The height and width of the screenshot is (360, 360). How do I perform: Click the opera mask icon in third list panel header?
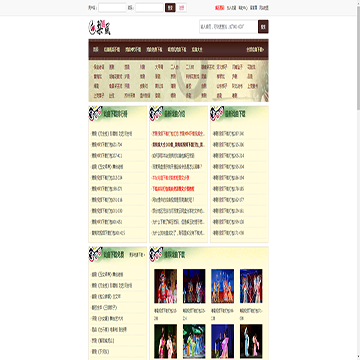[217, 114]
